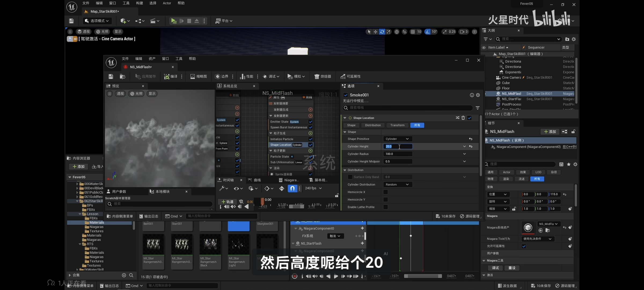Click the Niagara compile button
This screenshot has height=290, width=644.
(171, 77)
